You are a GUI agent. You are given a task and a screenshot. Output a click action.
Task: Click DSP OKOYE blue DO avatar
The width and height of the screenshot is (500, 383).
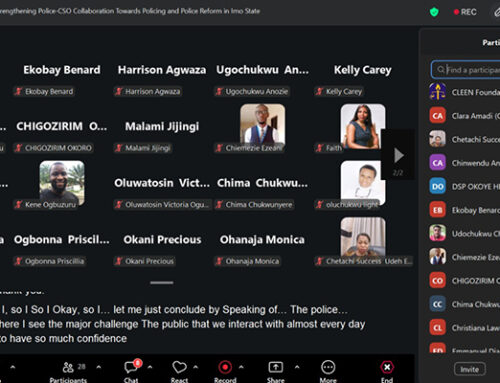tap(437, 186)
